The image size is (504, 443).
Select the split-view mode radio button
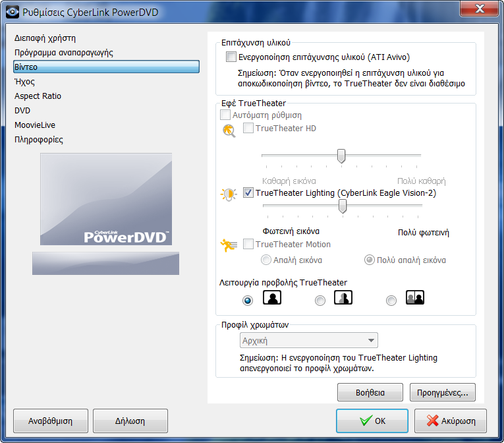point(320,301)
